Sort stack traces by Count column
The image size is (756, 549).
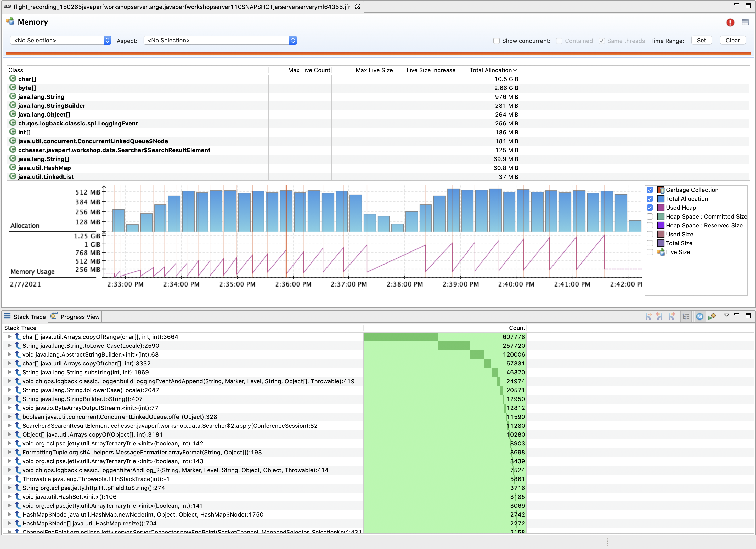(445, 328)
